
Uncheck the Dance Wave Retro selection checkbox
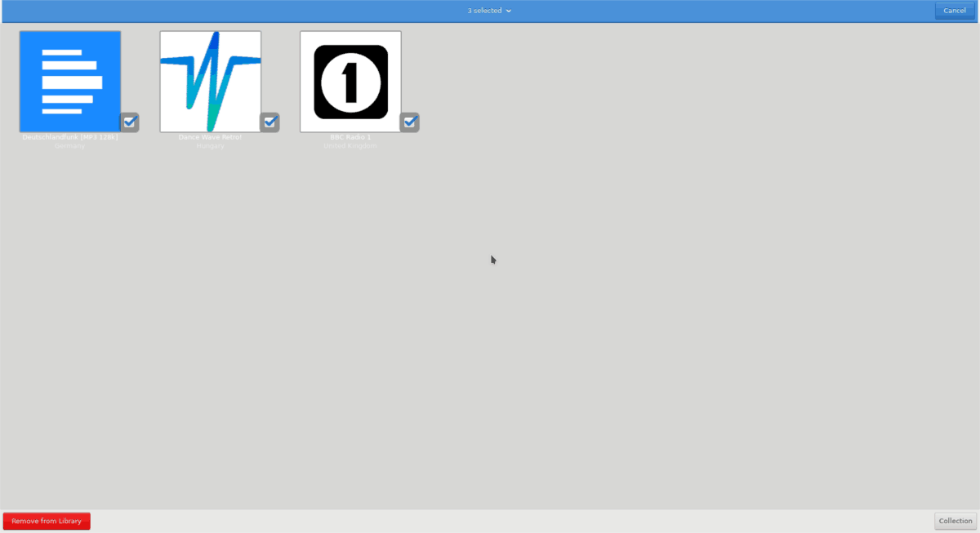tap(270, 122)
